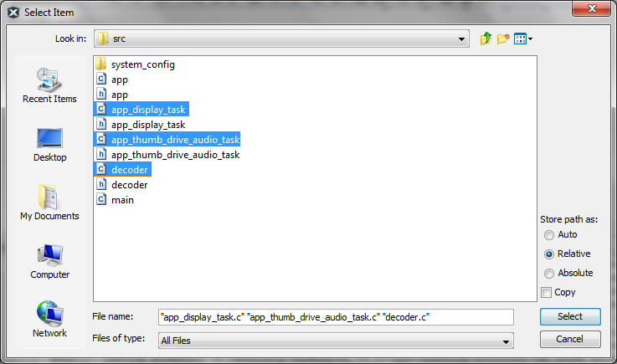The image size is (617, 364).
Task: Click the Select button
Action: click(x=570, y=316)
